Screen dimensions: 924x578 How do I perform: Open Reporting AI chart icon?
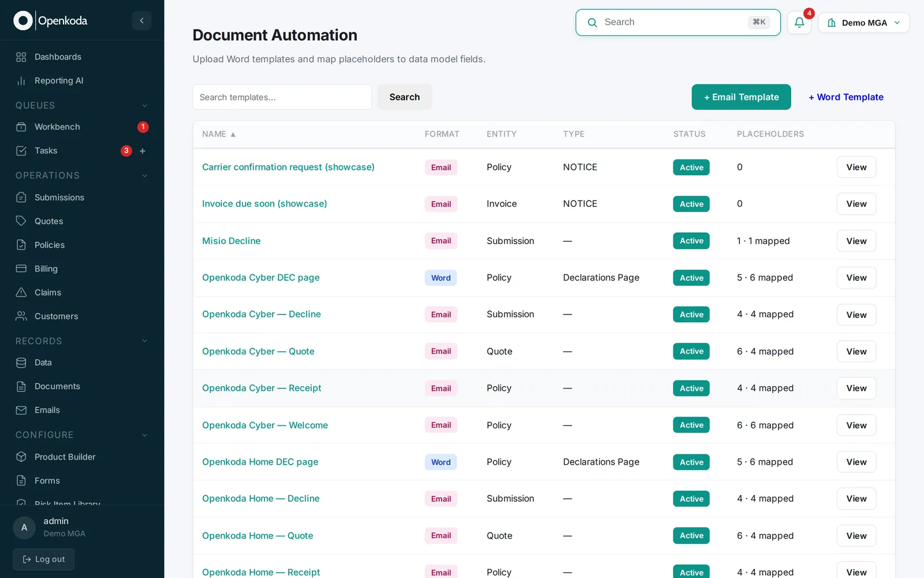[21, 81]
